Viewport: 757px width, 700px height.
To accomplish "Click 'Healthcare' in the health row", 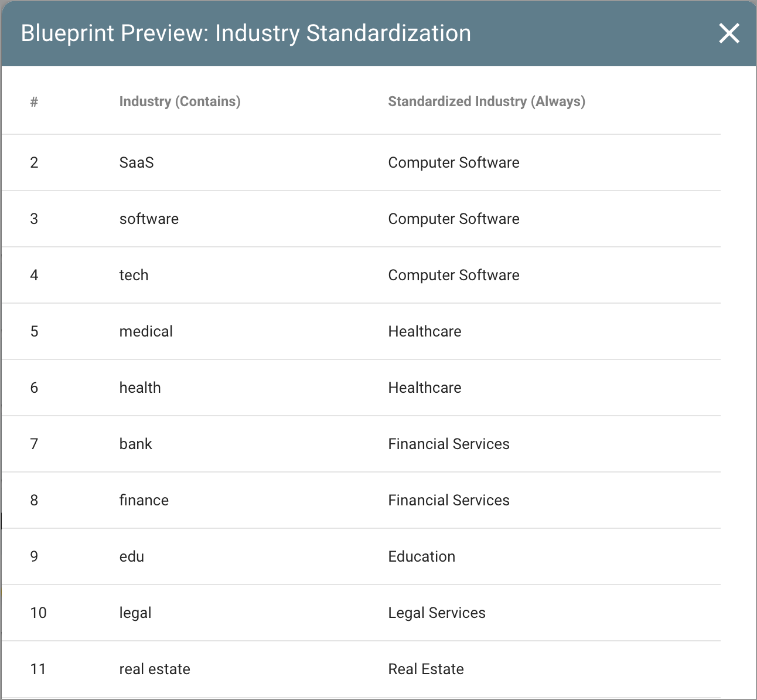I will pyautogui.click(x=425, y=388).
